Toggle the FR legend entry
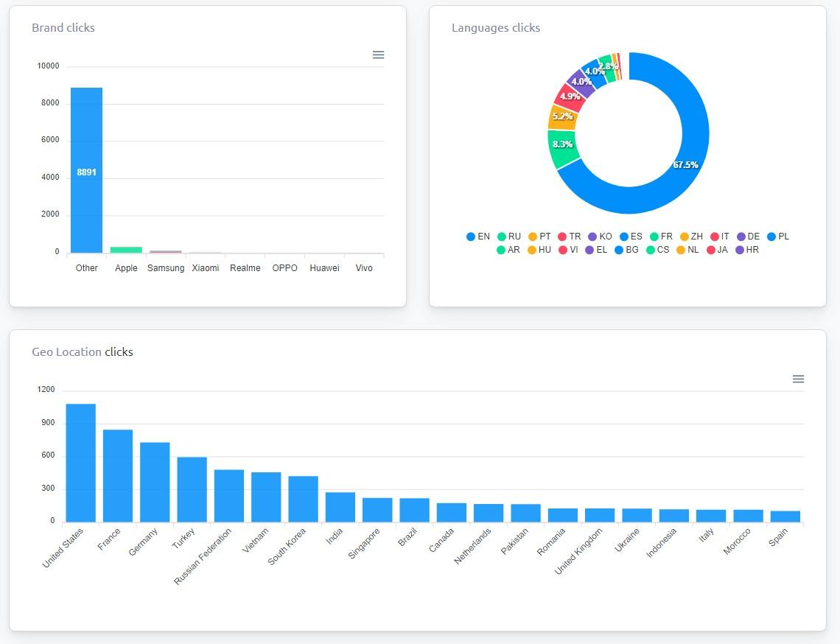This screenshot has width=840, height=644. click(662, 236)
